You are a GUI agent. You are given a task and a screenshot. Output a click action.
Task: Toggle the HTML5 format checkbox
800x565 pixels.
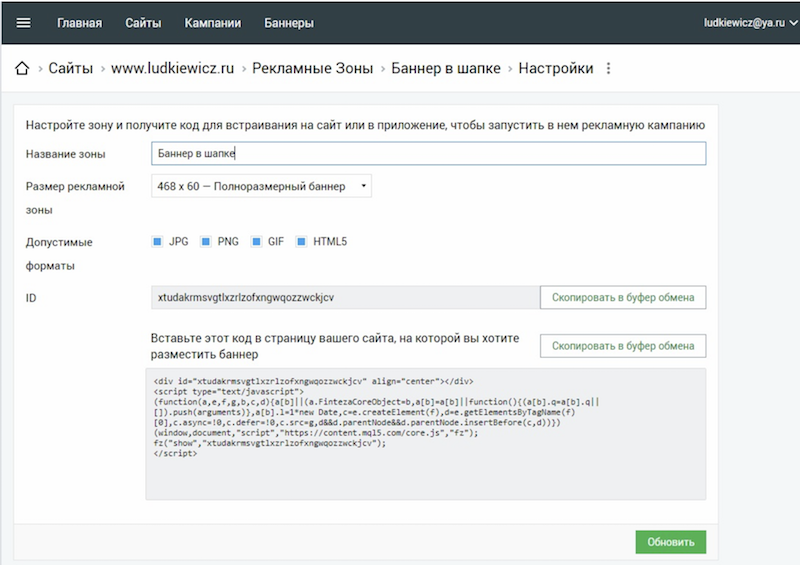pos(301,241)
